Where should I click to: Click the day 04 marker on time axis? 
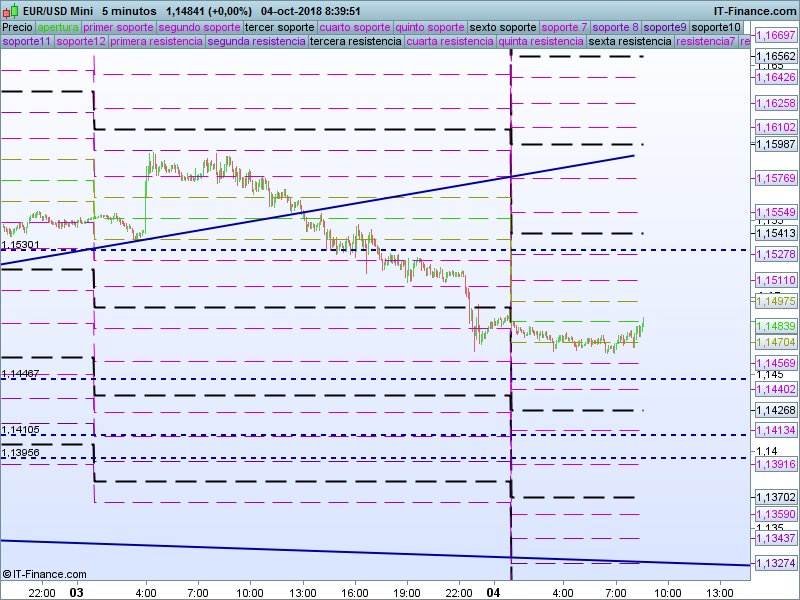(493, 592)
